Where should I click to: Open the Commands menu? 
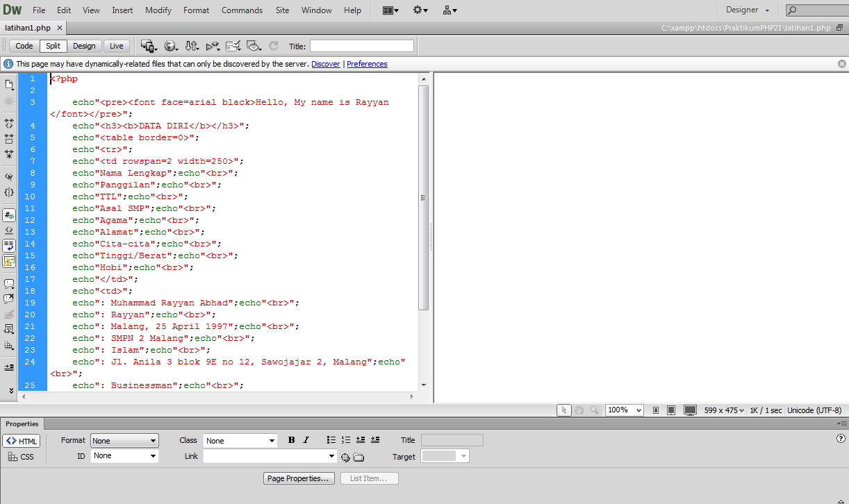tap(242, 10)
